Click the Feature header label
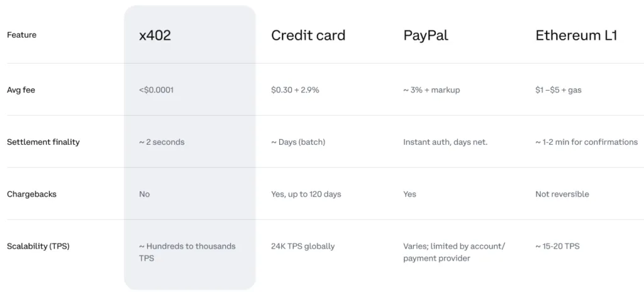Image resolution: width=644 pixels, height=294 pixels. tap(21, 35)
